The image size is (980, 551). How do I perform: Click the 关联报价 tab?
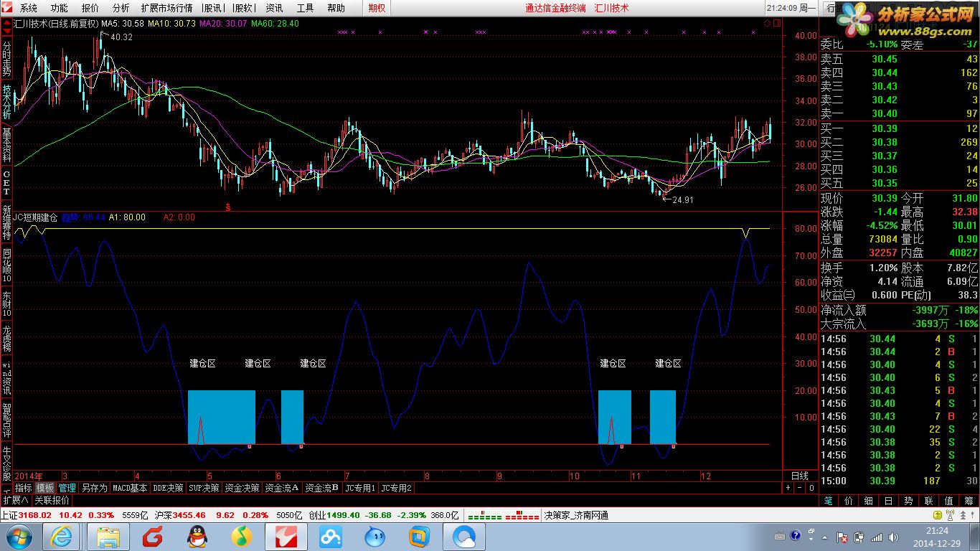coord(52,500)
